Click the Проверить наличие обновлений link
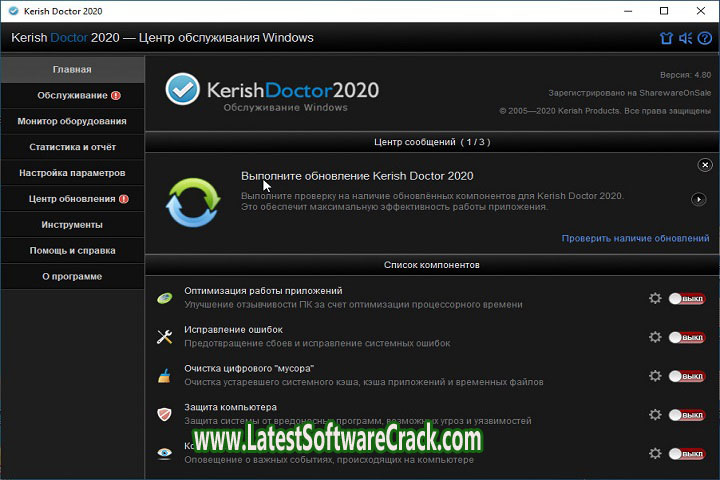The image size is (720, 480). [635, 239]
